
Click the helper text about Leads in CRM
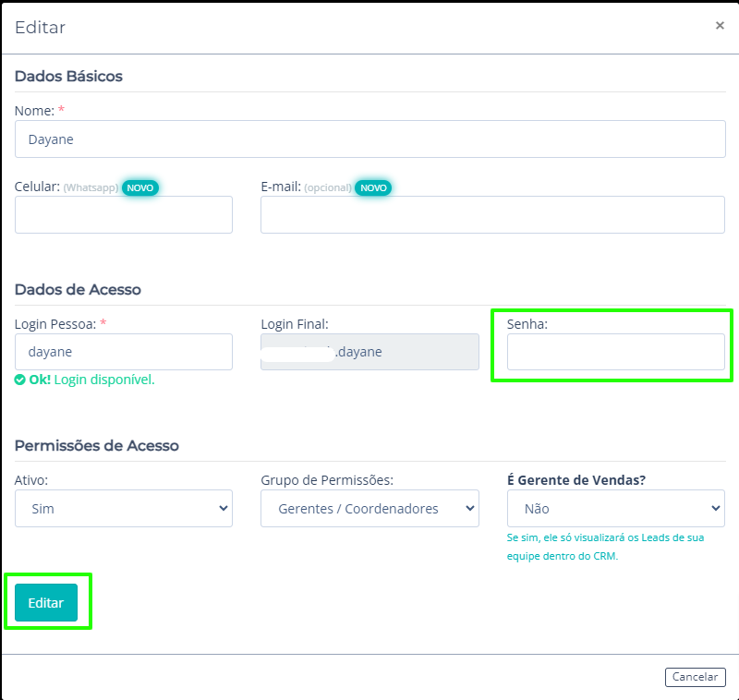[605, 547]
